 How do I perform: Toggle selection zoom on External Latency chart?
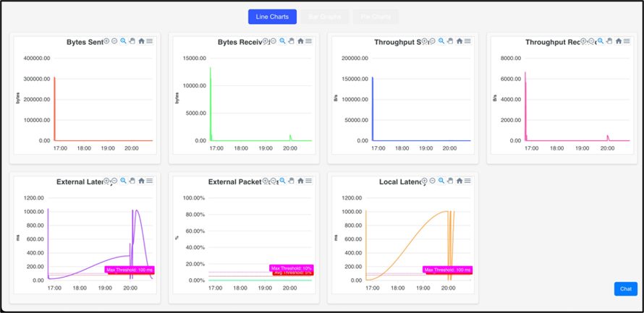click(123, 181)
